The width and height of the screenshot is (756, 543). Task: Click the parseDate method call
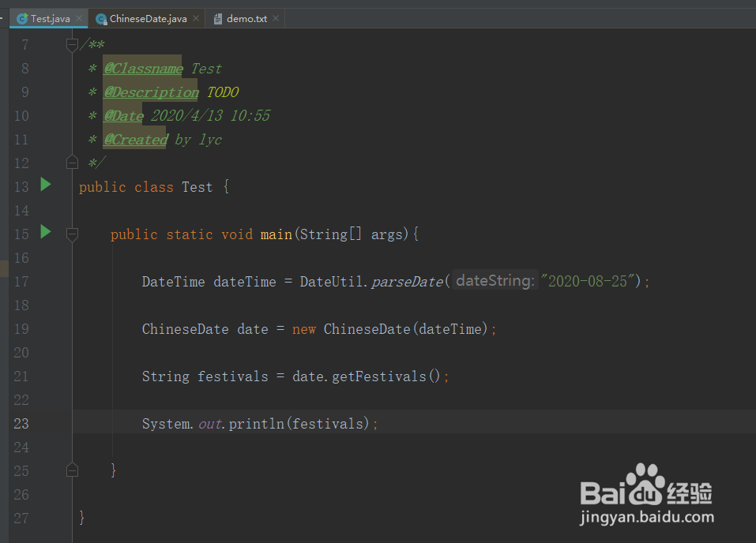coord(407,282)
